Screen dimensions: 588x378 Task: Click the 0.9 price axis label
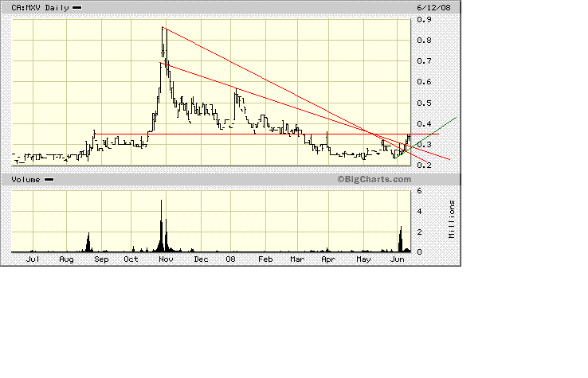424,19
